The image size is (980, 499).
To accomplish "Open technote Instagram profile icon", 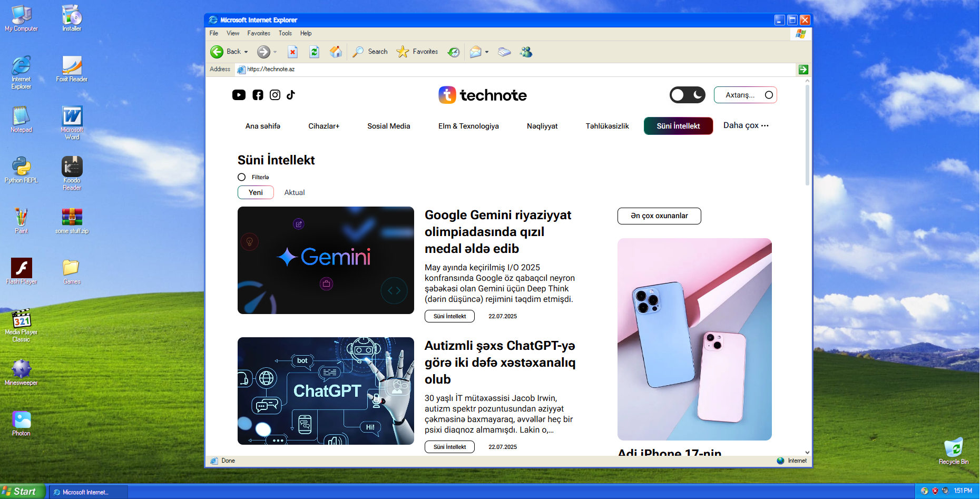I will (275, 95).
